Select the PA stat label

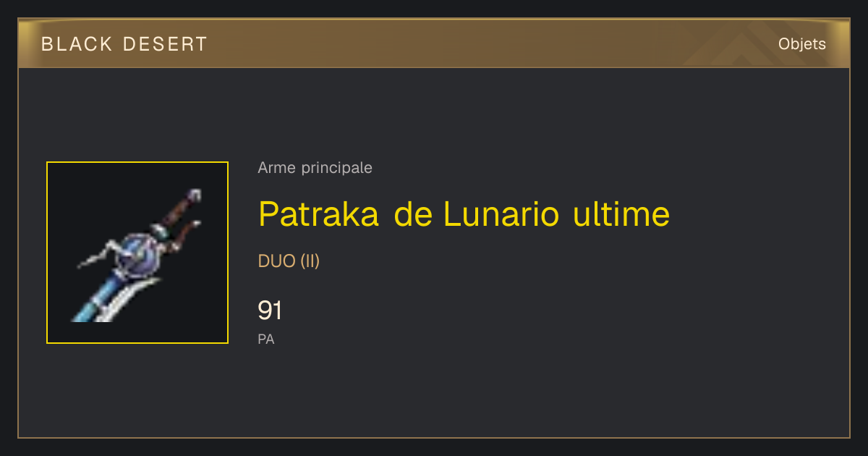266,339
